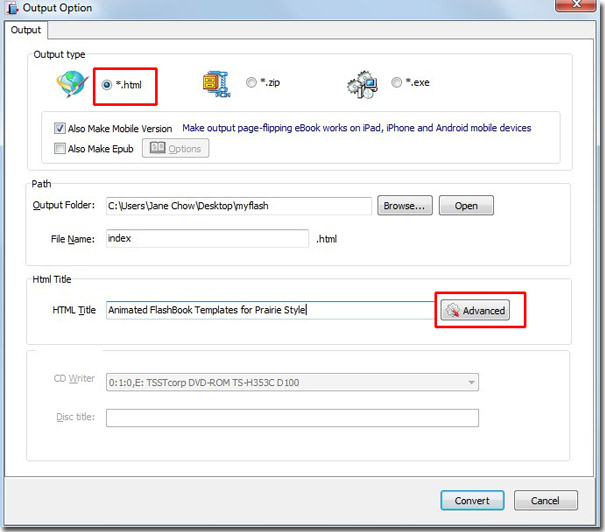Browse for an output folder
The width and height of the screenshot is (605, 532).
(x=404, y=205)
